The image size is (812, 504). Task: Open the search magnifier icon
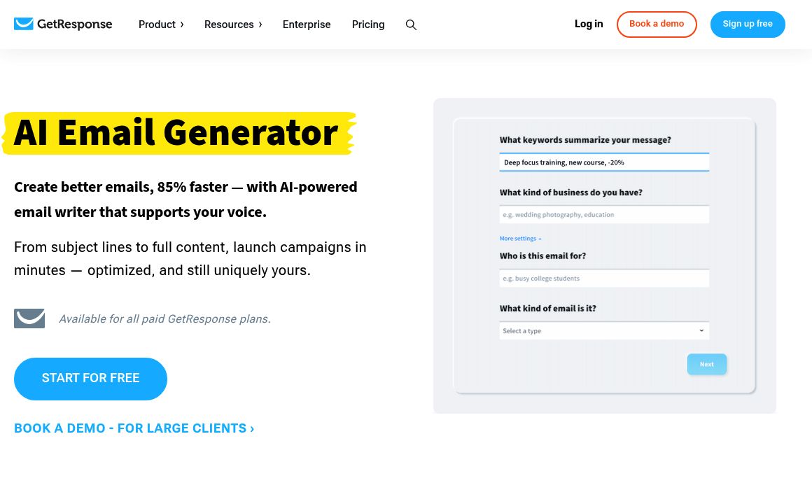click(x=411, y=24)
